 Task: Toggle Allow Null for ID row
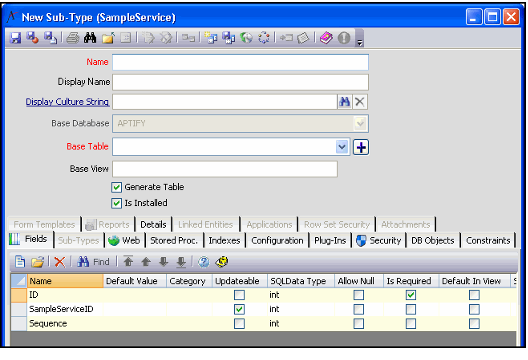[359, 295]
